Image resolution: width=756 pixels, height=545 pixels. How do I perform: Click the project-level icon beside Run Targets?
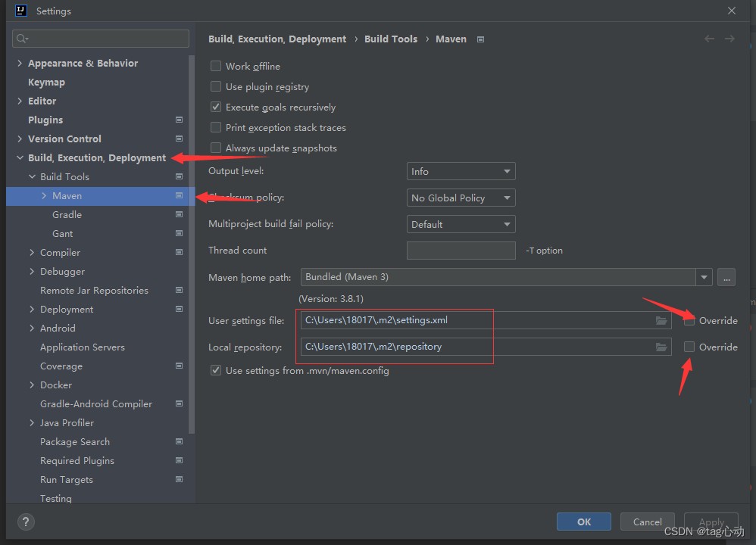pyautogui.click(x=179, y=479)
